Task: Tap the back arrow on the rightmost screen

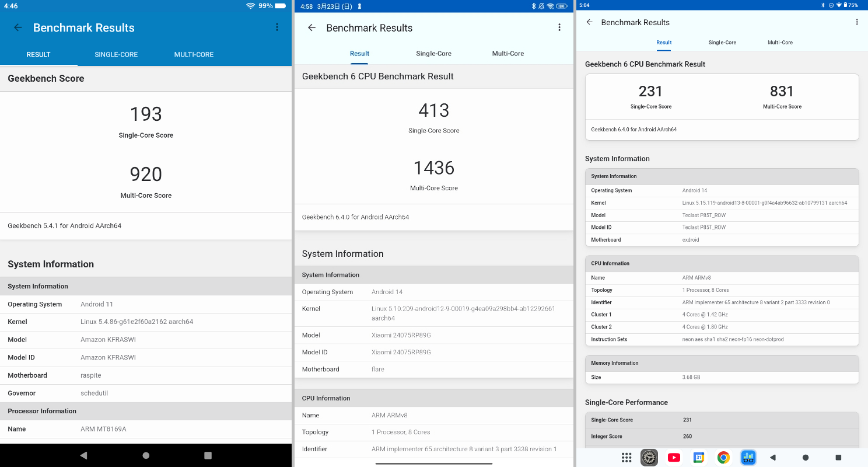Action: pos(590,22)
